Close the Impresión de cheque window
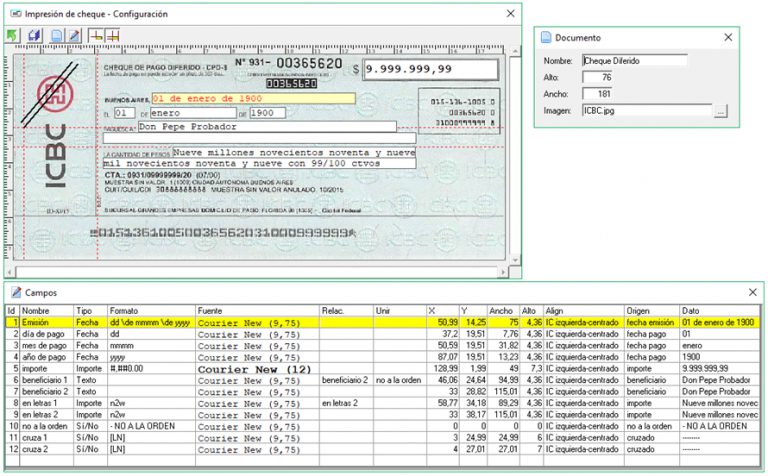The image size is (768, 476). point(510,14)
